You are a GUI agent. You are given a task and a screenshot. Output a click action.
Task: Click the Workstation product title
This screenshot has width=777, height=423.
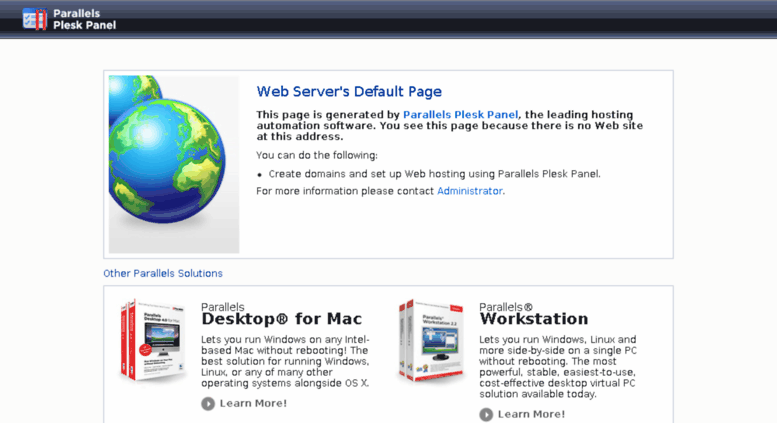tap(534, 318)
